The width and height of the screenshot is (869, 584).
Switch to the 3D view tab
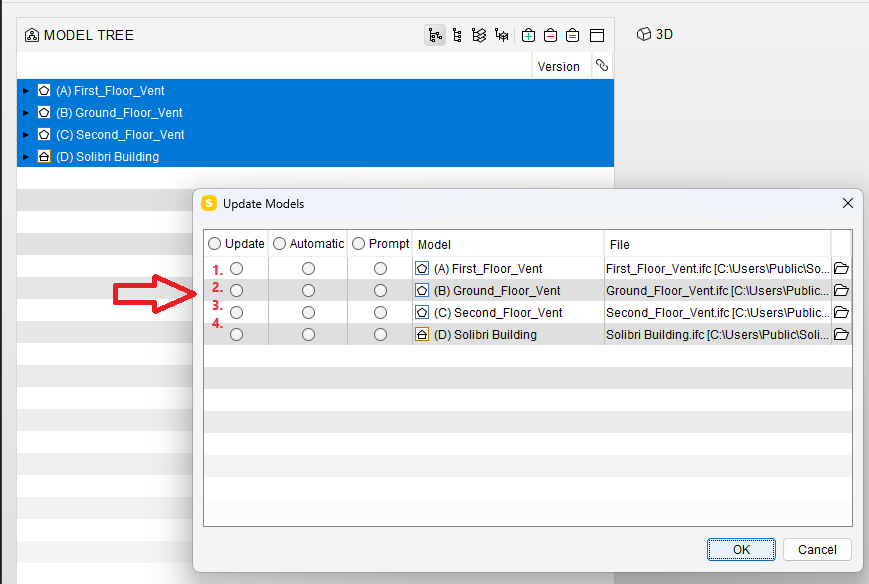click(655, 34)
